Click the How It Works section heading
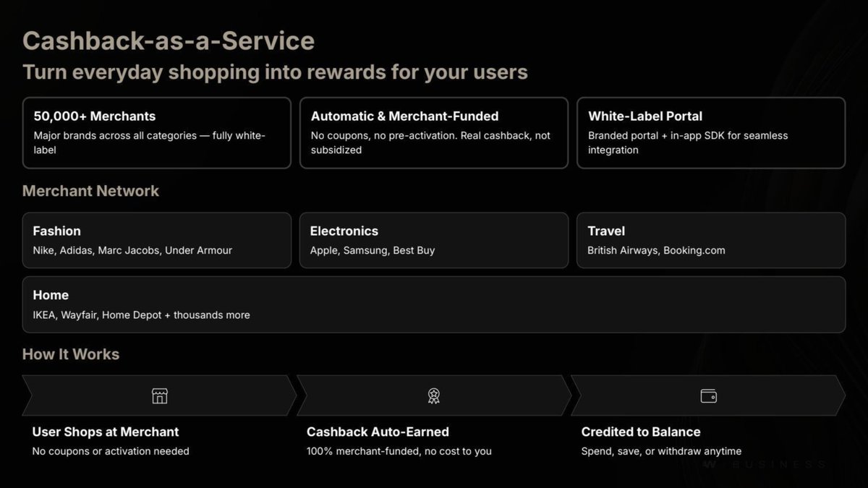The image size is (868, 488). coord(71,354)
